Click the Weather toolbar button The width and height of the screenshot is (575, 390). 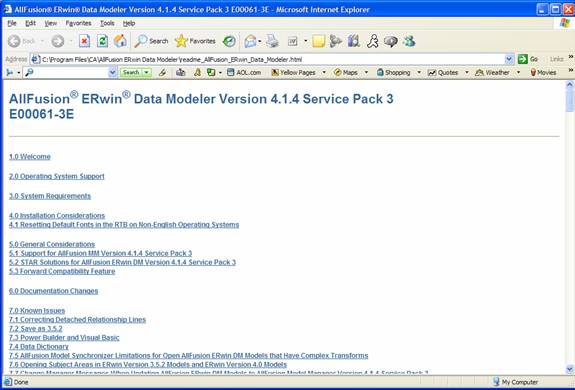tap(492, 73)
